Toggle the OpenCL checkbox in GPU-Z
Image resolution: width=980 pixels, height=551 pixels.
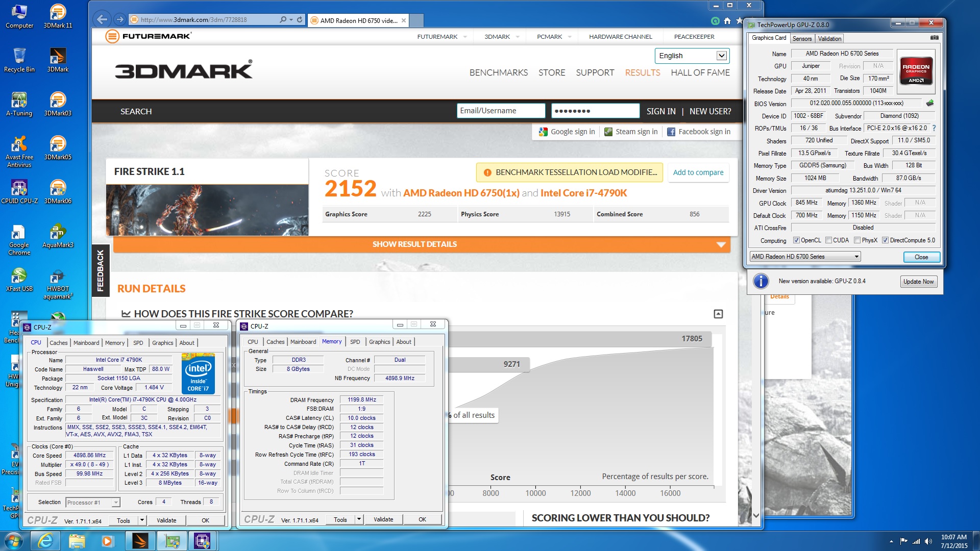click(796, 240)
